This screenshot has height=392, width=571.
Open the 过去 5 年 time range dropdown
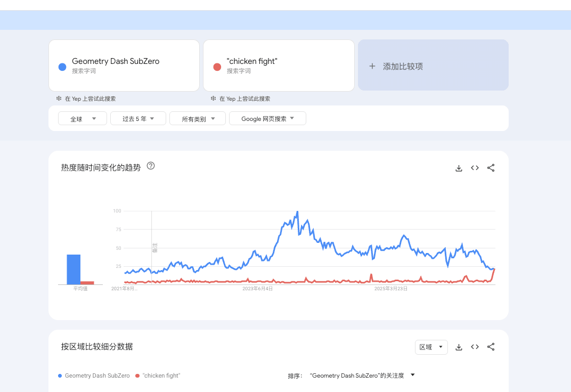pos(138,119)
